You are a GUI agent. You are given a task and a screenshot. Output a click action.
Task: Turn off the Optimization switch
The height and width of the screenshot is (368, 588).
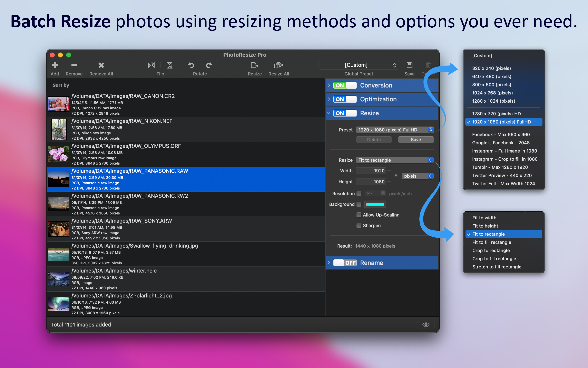[x=345, y=99]
